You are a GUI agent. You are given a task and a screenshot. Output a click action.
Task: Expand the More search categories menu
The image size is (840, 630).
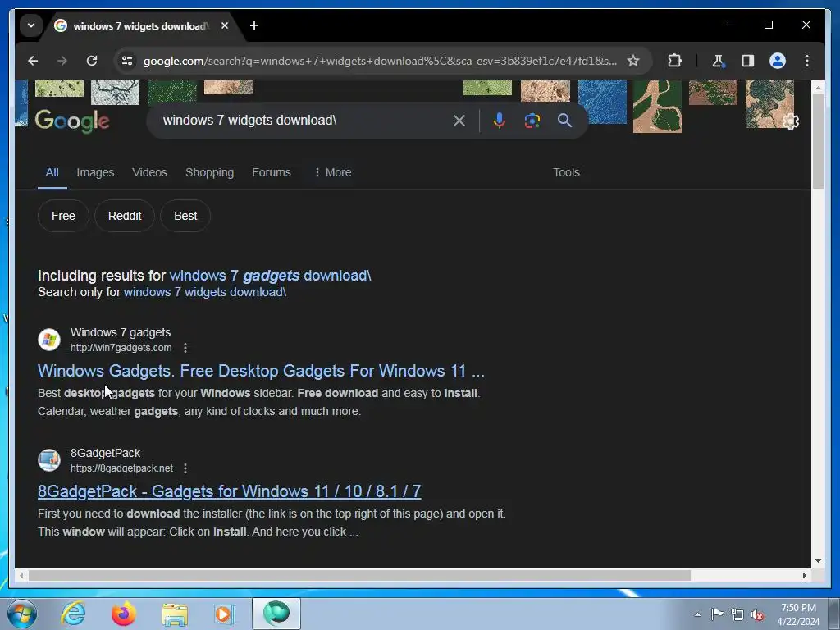click(333, 172)
